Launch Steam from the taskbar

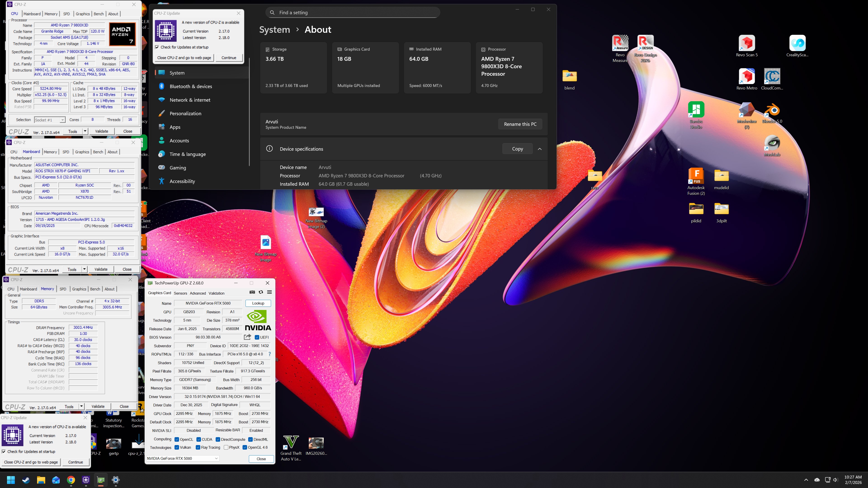pos(26,480)
